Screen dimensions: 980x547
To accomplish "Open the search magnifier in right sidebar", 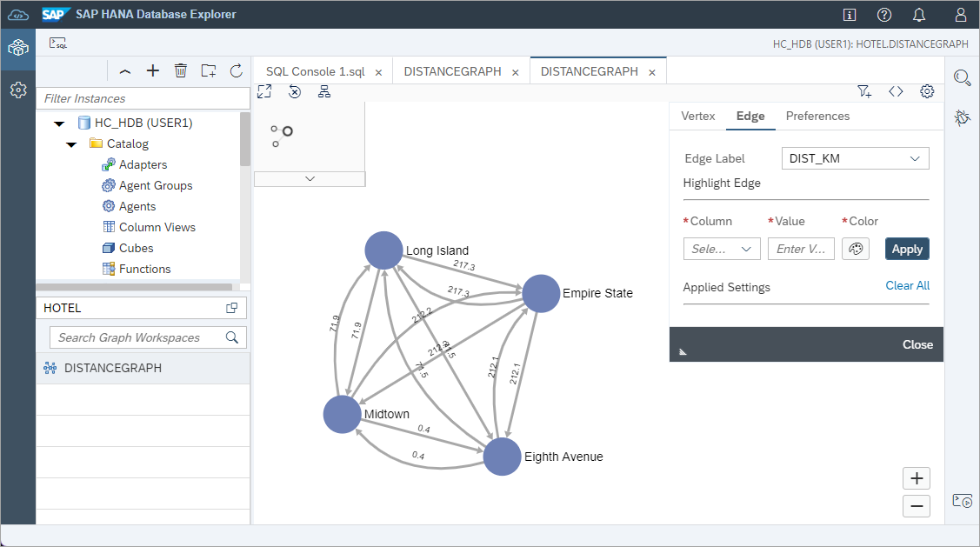I will click(x=962, y=77).
